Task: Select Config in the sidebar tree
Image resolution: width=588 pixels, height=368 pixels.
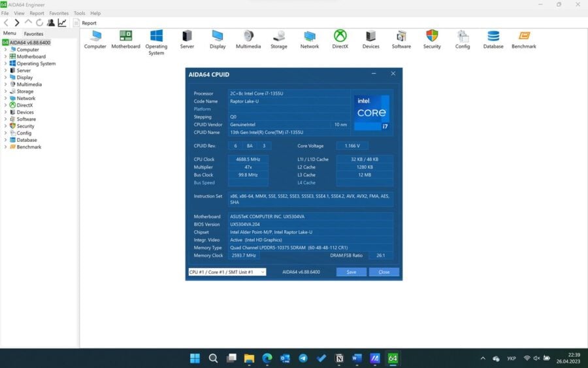Action: tap(24, 133)
